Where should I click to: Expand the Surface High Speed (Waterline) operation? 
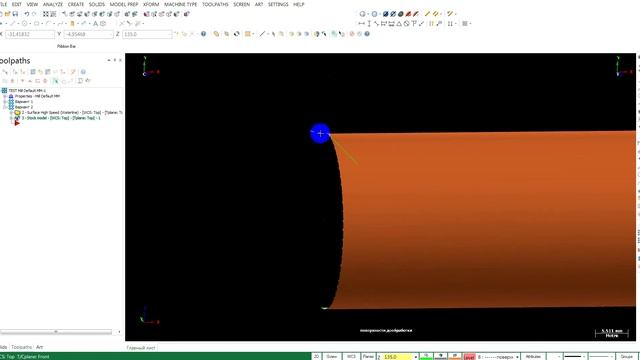click(x=11, y=112)
